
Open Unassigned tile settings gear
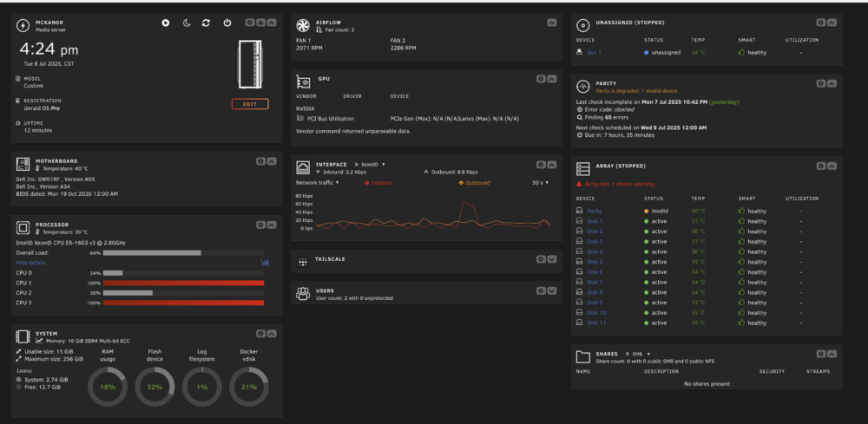821,23
